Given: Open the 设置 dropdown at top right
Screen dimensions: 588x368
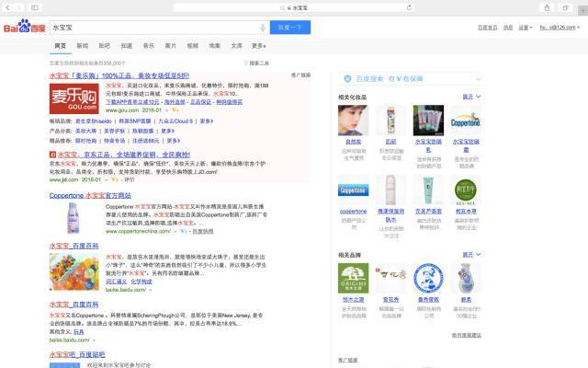Looking at the screenshot, I should pyautogui.click(x=525, y=28).
